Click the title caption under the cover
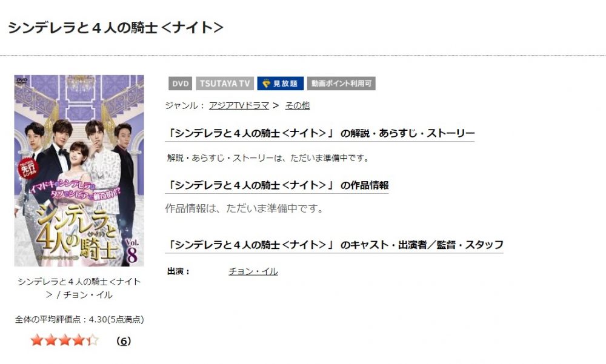The image size is (606, 364). pyautogui.click(x=79, y=288)
